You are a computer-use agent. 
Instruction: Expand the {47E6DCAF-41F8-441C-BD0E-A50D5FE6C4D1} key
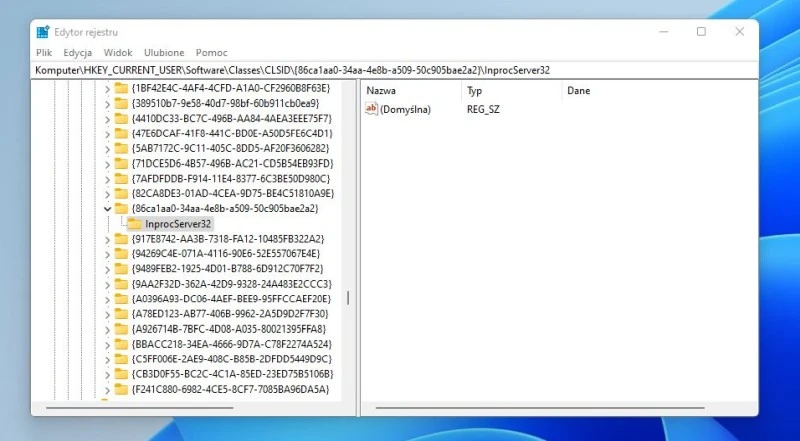(107, 134)
